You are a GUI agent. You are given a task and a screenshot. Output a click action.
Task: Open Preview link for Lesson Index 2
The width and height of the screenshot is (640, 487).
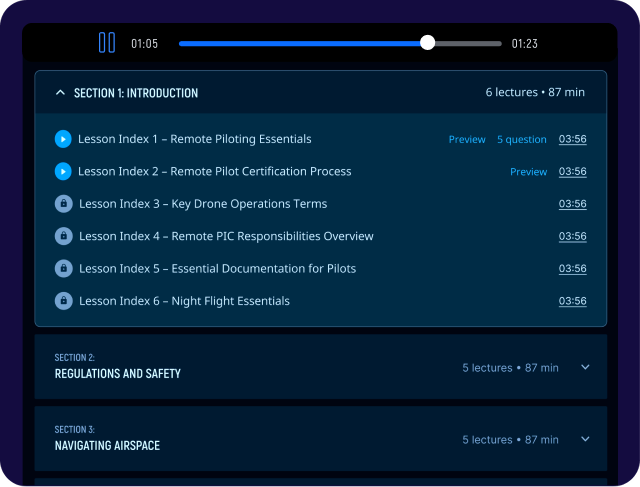click(528, 172)
